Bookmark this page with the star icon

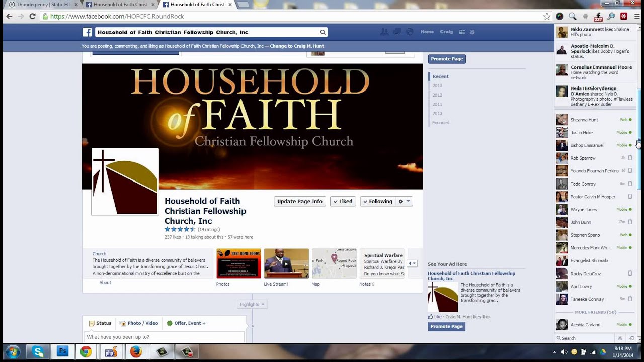click(547, 16)
